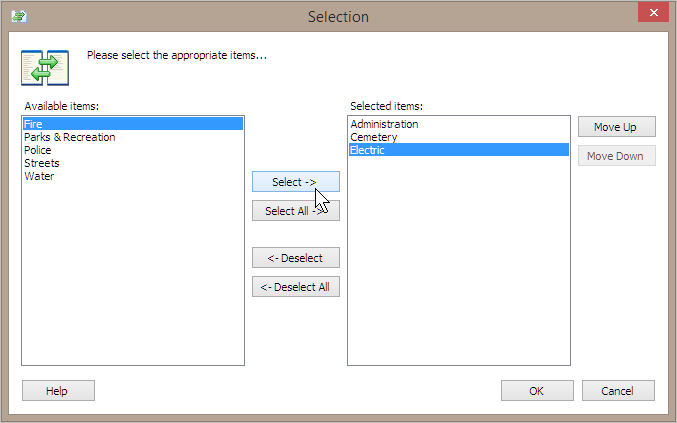Click Move Up button
677x423 pixels.
point(617,127)
